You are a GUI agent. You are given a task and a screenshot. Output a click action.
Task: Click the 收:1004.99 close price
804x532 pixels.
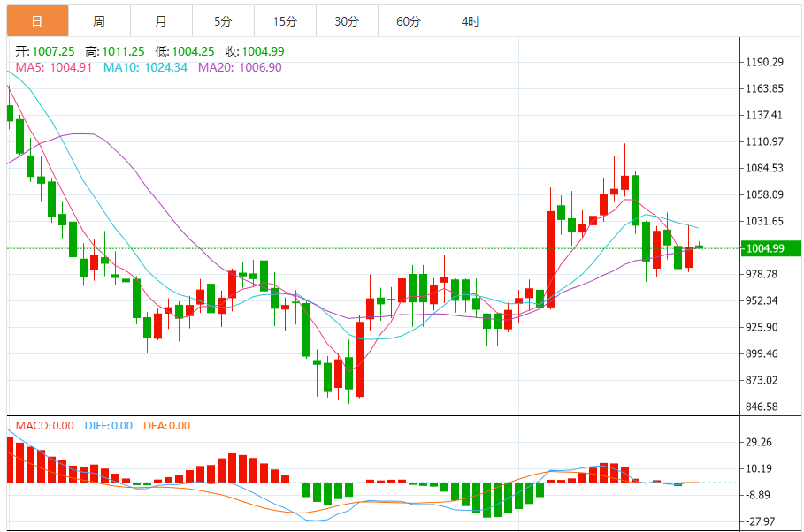pos(255,51)
